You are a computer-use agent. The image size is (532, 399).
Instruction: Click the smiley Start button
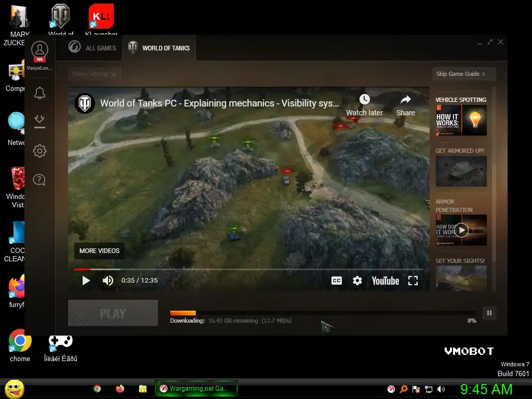click(x=15, y=389)
